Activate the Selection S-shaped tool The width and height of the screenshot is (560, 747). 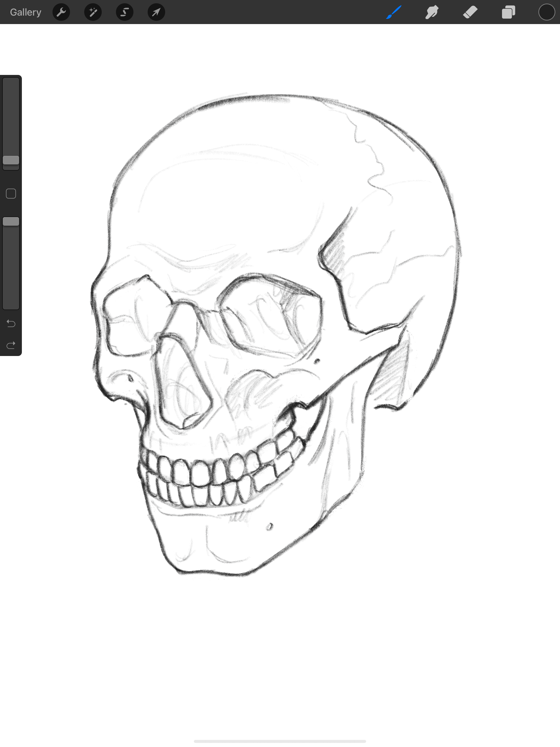(125, 12)
